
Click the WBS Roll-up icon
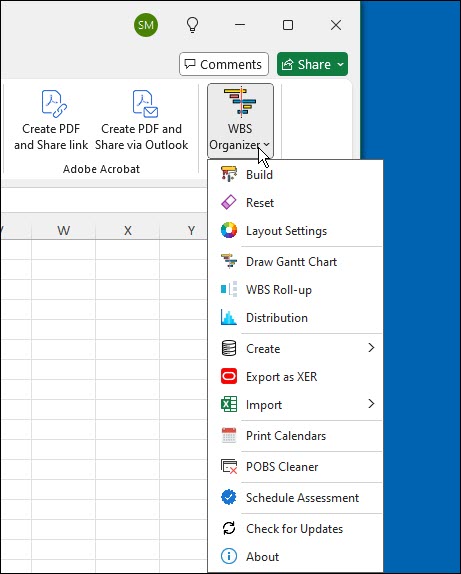(229, 290)
